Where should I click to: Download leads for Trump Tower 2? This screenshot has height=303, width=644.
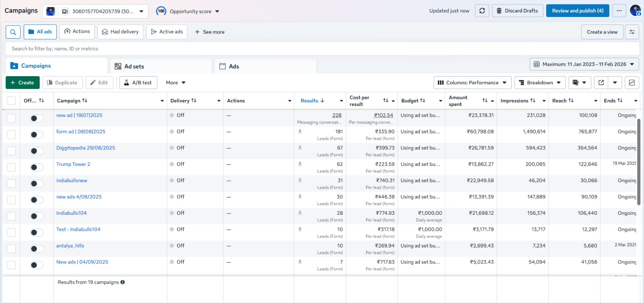[x=300, y=164]
